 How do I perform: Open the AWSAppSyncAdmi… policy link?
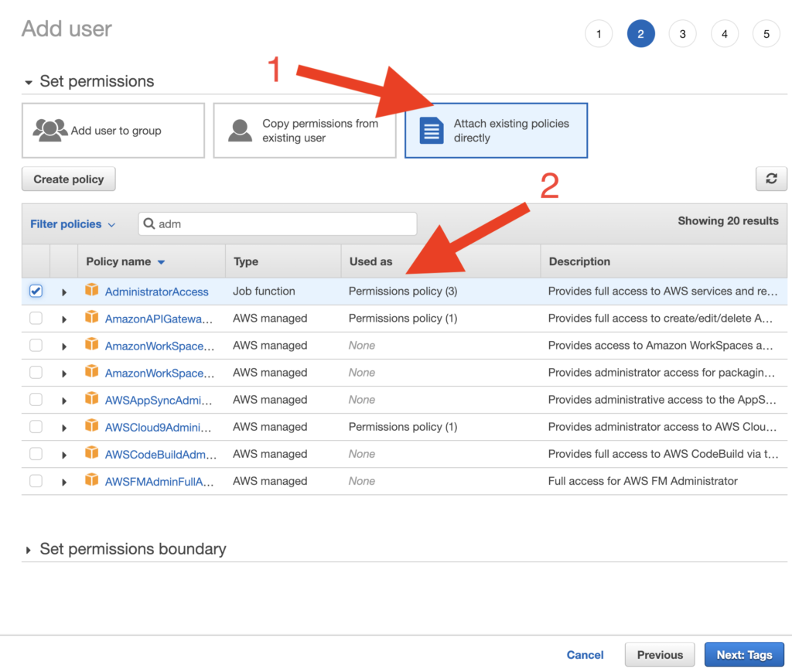(x=159, y=401)
